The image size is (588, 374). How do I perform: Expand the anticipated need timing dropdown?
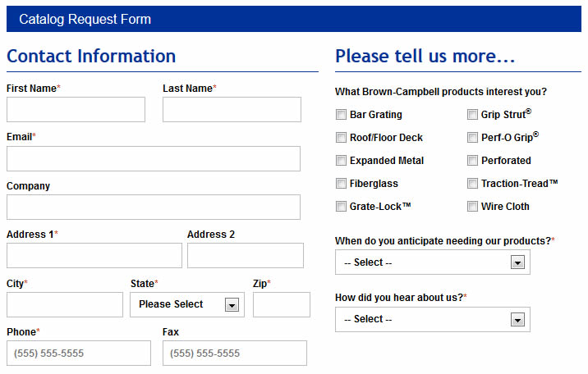[x=433, y=262]
